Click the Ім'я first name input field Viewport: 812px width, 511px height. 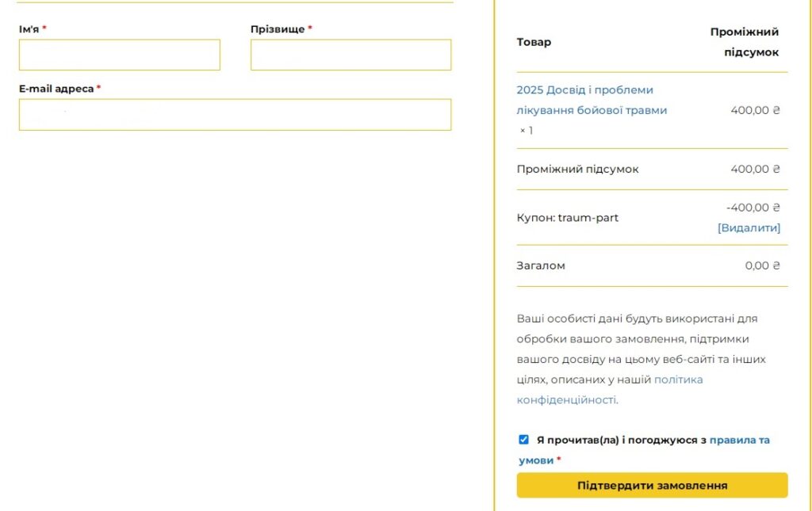pos(119,55)
